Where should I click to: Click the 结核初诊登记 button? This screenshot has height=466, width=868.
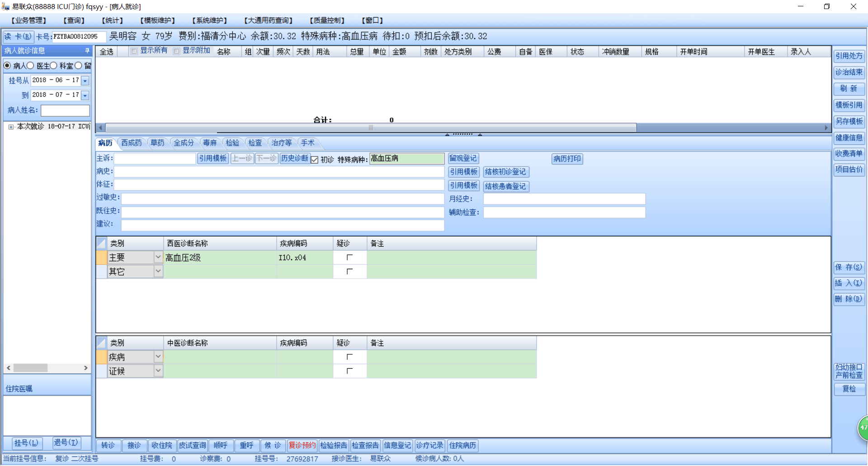[x=505, y=172]
